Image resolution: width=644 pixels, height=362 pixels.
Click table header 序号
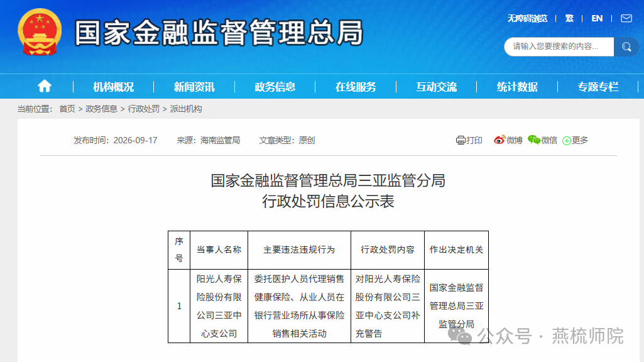[179, 250]
